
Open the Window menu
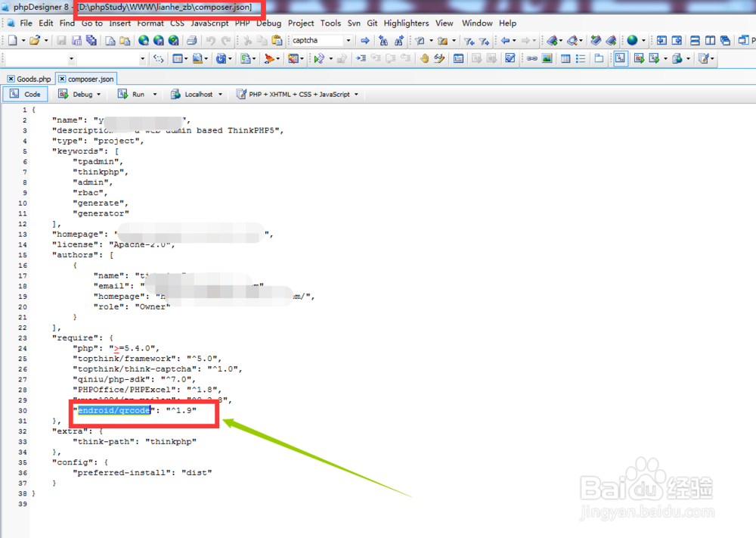point(477,23)
